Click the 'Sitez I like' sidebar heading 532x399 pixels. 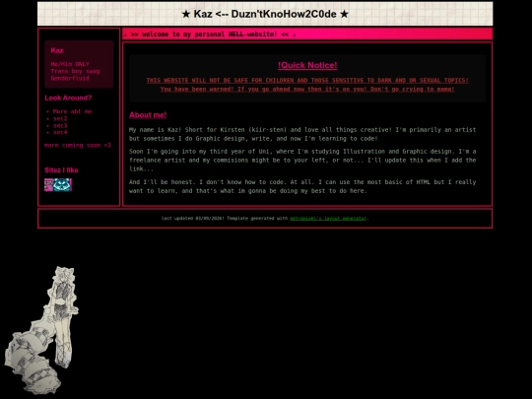(61, 170)
